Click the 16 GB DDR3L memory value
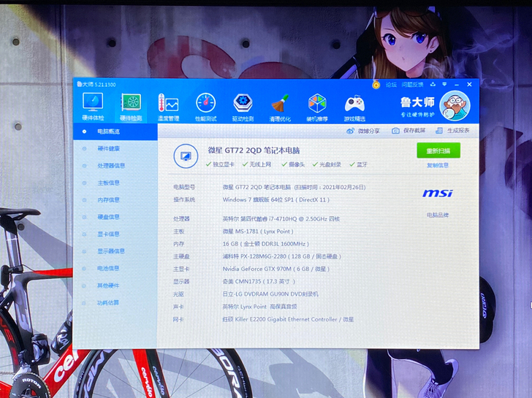The image size is (532, 398). (266, 244)
